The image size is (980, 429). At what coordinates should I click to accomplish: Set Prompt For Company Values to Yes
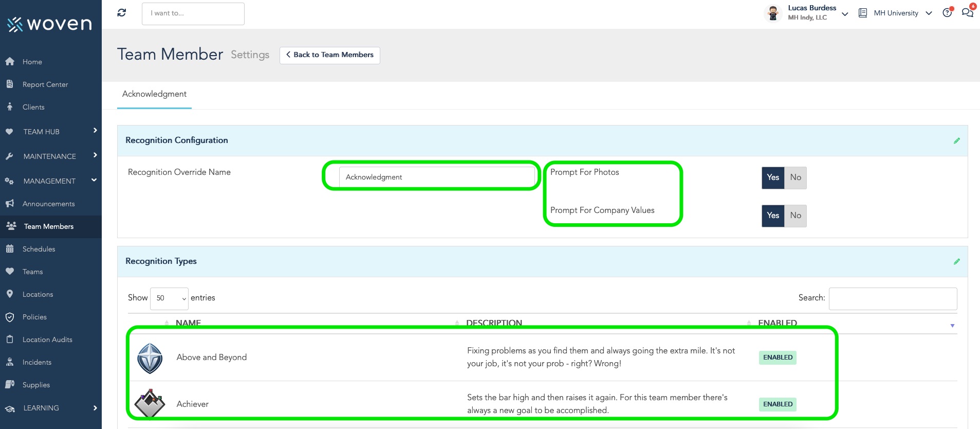pyautogui.click(x=773, y=216)
